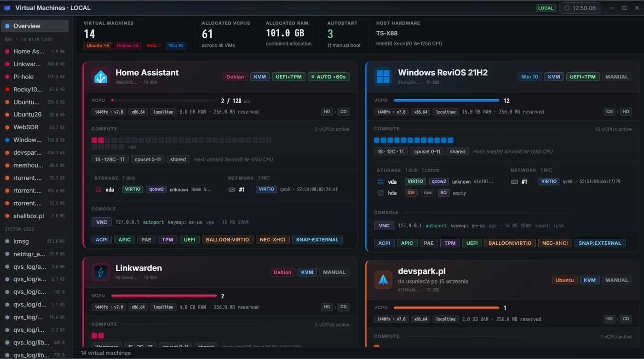Screen dimensions: 644x359
Task: Click the devspark.pl arrow logo icon
Action: [x=383, y=280]
